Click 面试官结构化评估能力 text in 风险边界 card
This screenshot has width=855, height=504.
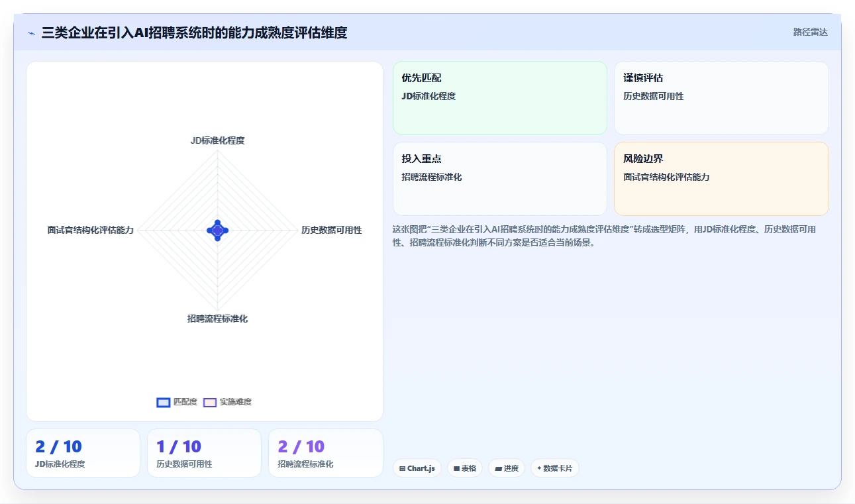point(666,177)
